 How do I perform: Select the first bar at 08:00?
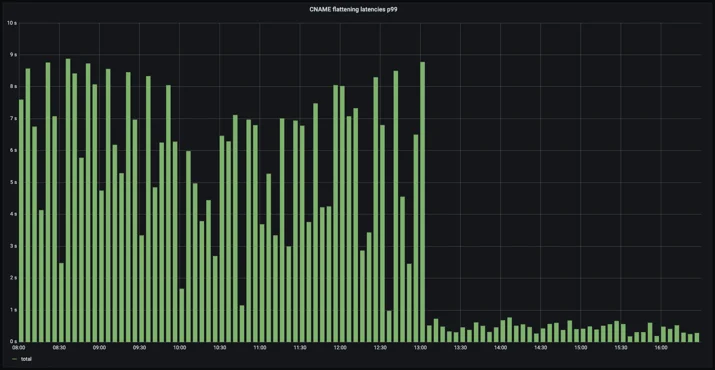[x=21, y=220]
